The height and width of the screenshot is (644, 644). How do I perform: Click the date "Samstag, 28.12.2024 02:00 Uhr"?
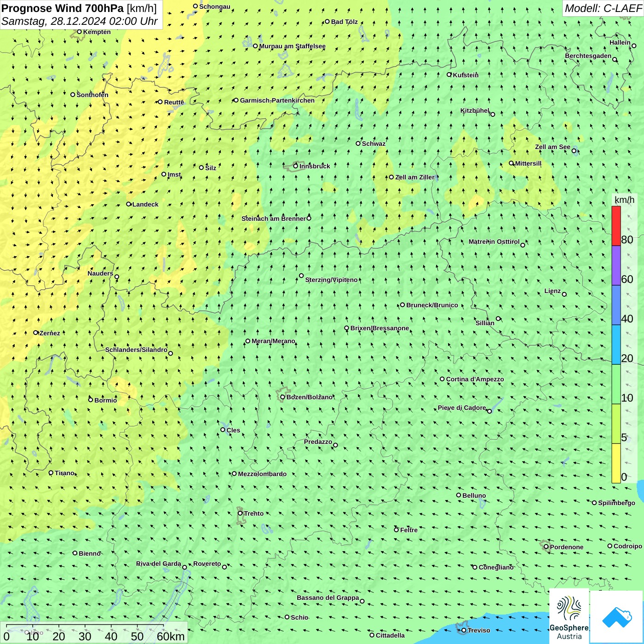pyautogui.click(x=80, y=21)
